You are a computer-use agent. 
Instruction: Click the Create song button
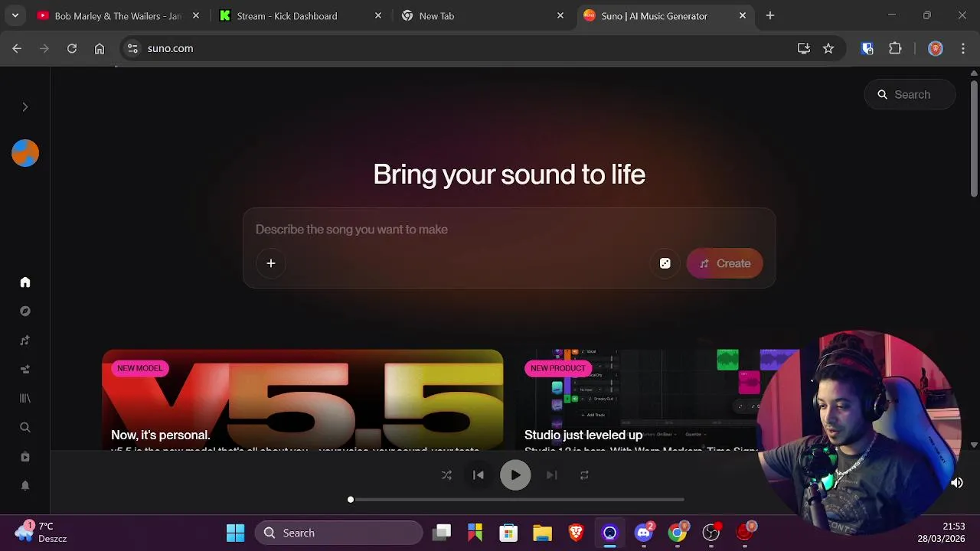[x=724, y=263]
